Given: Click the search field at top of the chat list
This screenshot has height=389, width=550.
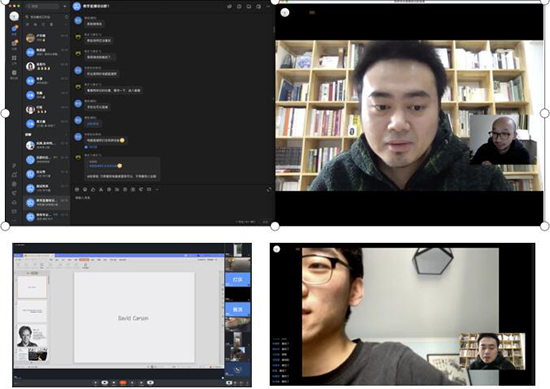Looking at the screenshot, I should (43, 6).
